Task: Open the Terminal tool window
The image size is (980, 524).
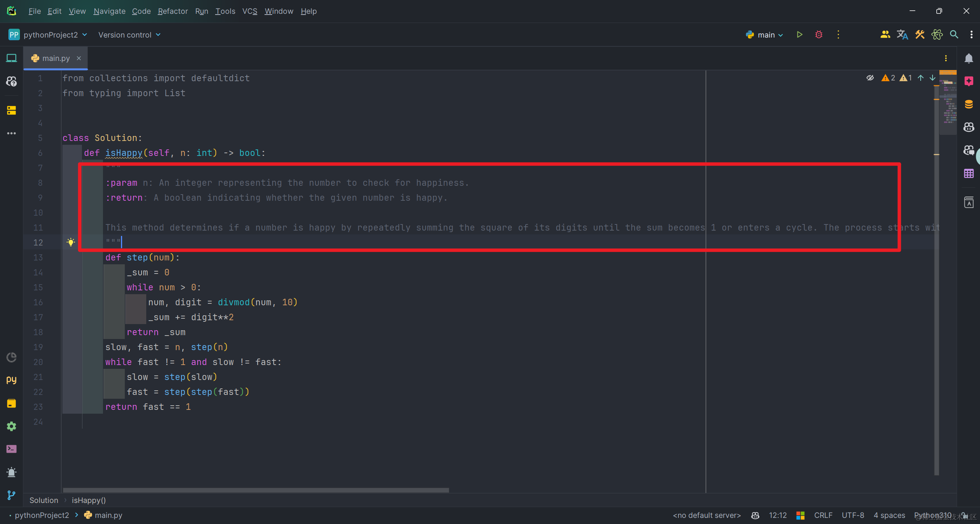Action: (x=11, y=449)
